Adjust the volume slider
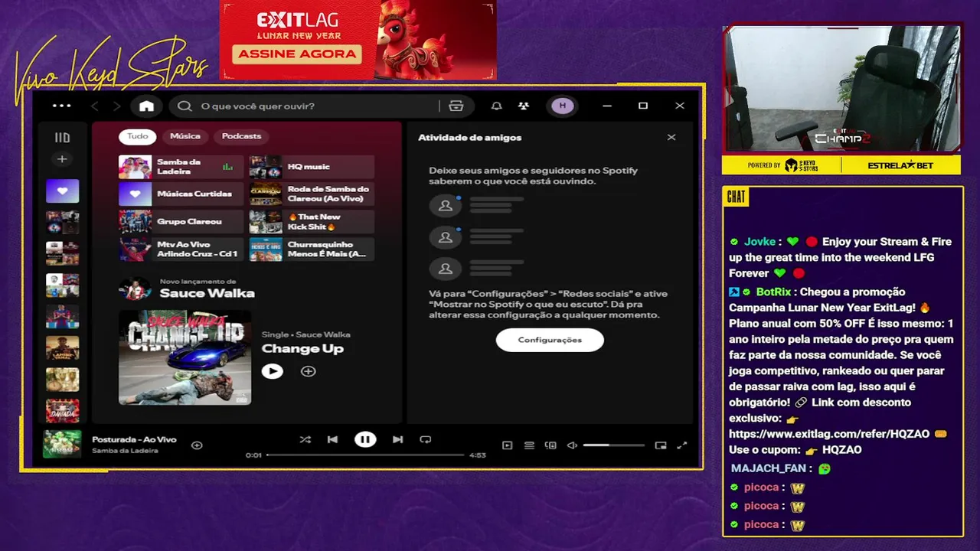This screenshot has width=980, height=551. pyautogui.click(x=613, y=445)
